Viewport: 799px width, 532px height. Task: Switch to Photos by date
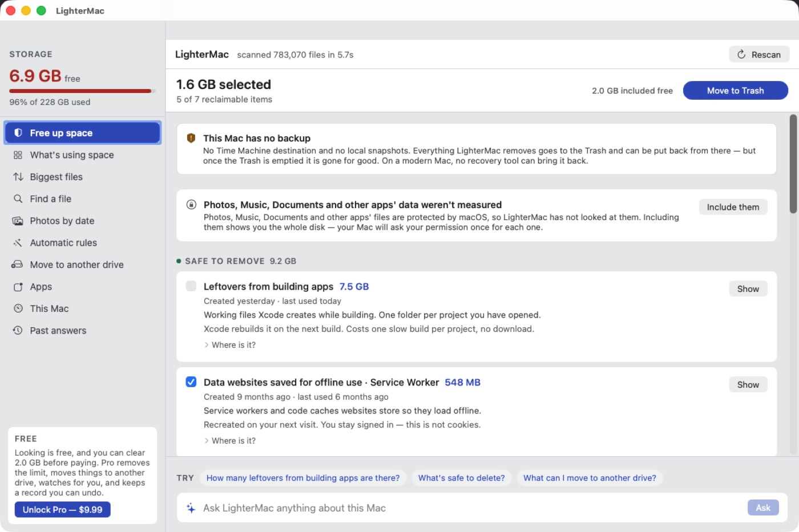pyautogui.click(x=83, y=221)
